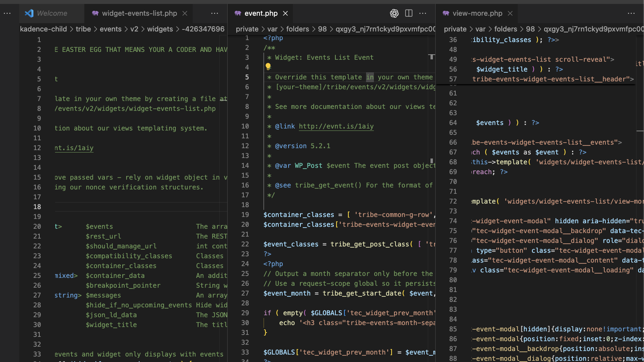Open the overflow menu at the far top left
Image resolution: width=644 pixels, height=362 pixels.
pos(7,13)
